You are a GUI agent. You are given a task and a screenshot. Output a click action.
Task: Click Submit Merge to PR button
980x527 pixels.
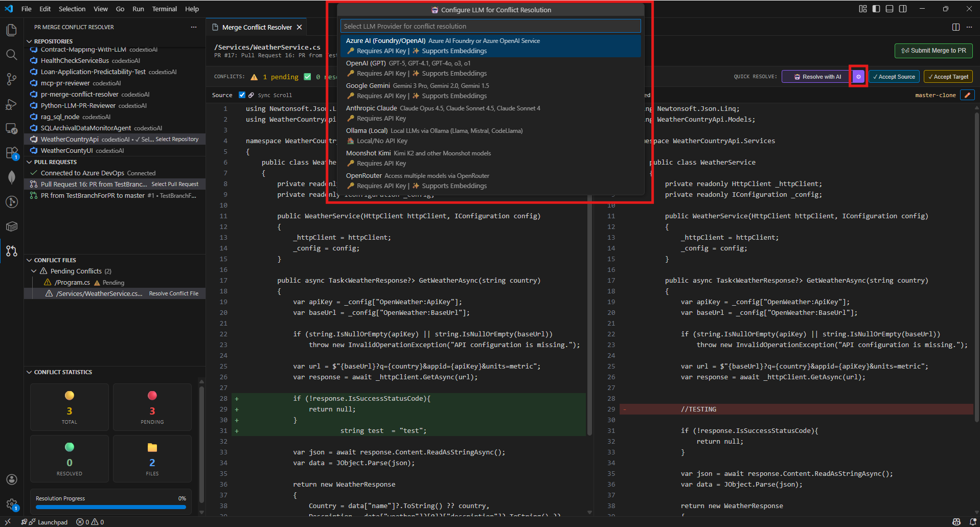pos(933,51)
